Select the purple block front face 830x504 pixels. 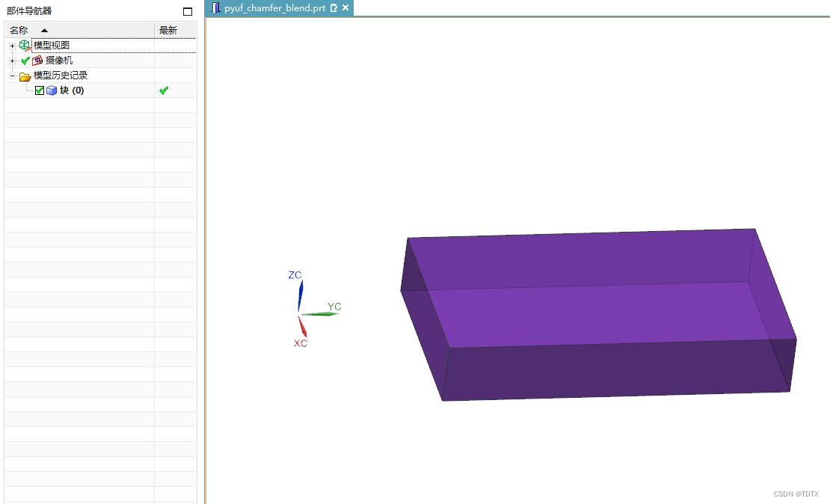(619, 369)
